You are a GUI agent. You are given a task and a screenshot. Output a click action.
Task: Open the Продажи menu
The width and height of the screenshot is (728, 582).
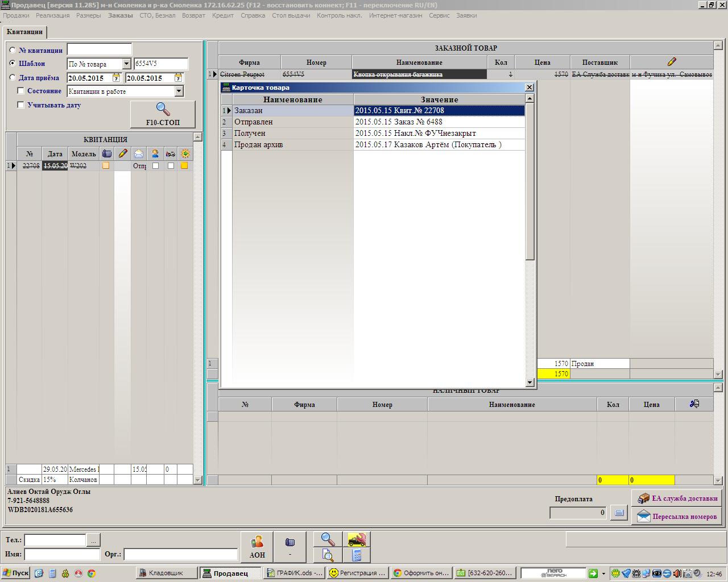[16, 15]
